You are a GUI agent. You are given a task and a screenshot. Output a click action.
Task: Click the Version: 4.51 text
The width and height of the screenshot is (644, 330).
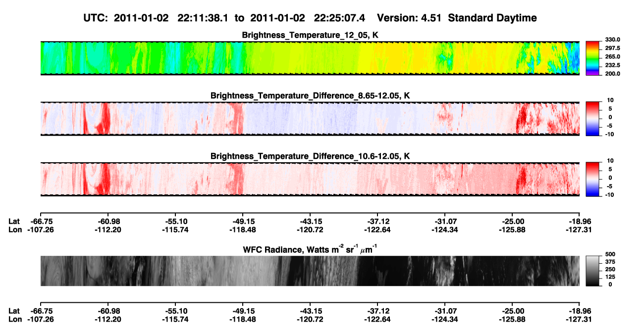click(x=408, y=18)
